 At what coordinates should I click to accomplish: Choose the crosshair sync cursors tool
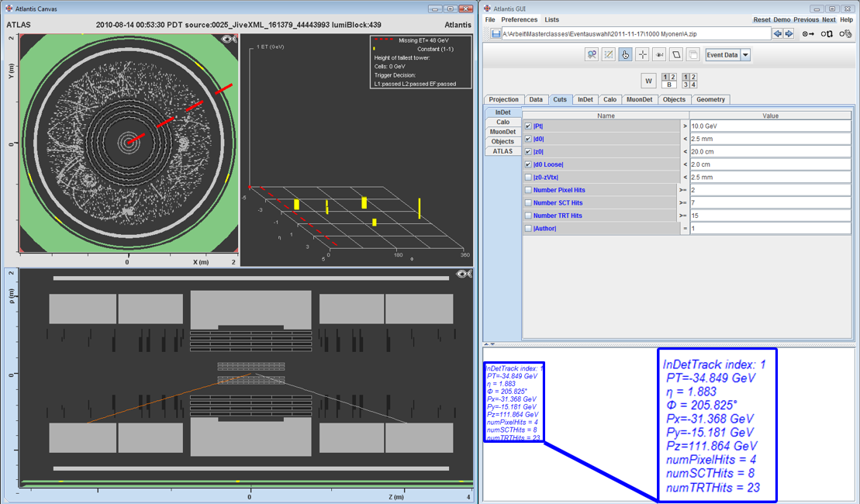click(x=642, y=55)
